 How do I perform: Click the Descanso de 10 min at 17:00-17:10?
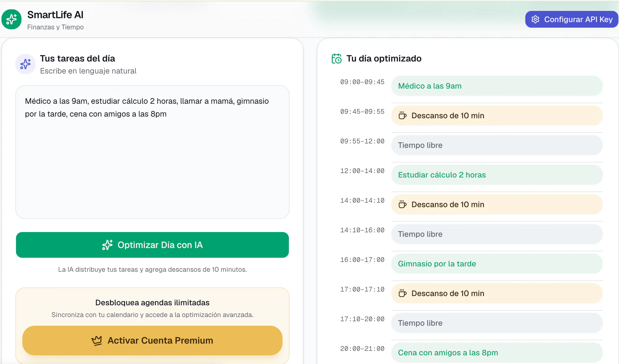click(x=497, y=293)
